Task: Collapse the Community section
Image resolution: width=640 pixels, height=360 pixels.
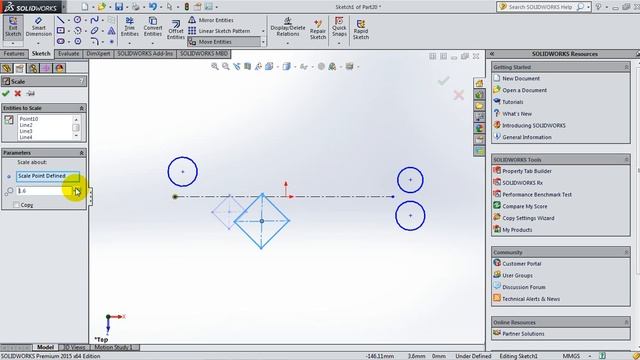Action: [x=626, y=252]
